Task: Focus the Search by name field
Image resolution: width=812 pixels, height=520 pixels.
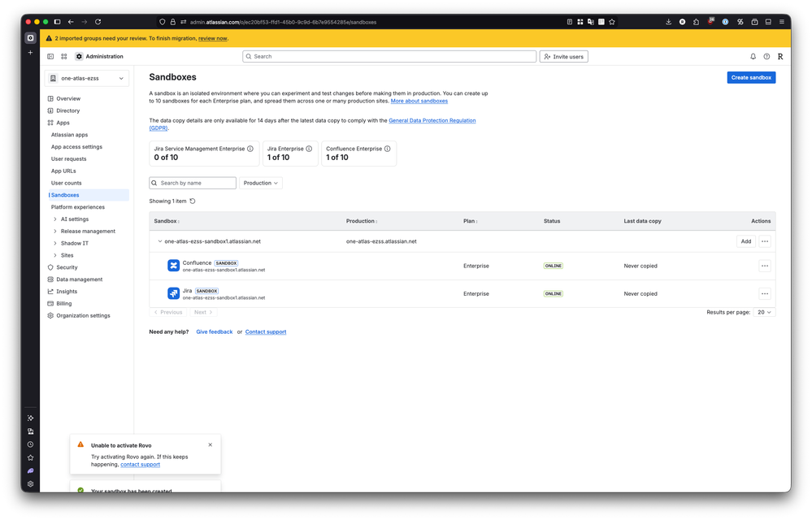Action: click(x=193, y=183)
